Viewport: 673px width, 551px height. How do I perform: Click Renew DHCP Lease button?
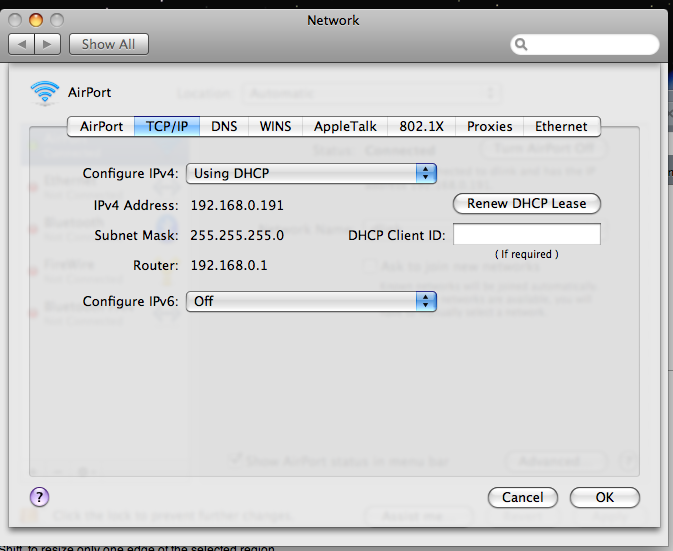tap(527, 203)
